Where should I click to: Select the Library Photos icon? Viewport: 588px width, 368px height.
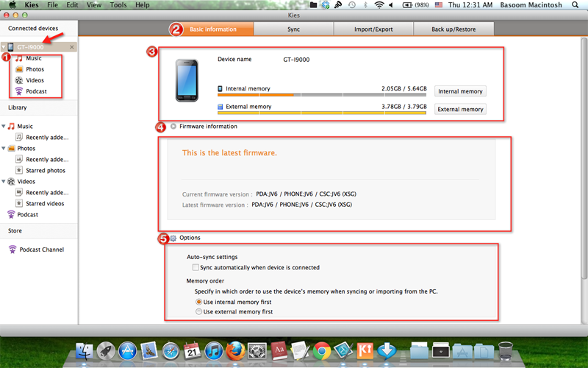11,149
